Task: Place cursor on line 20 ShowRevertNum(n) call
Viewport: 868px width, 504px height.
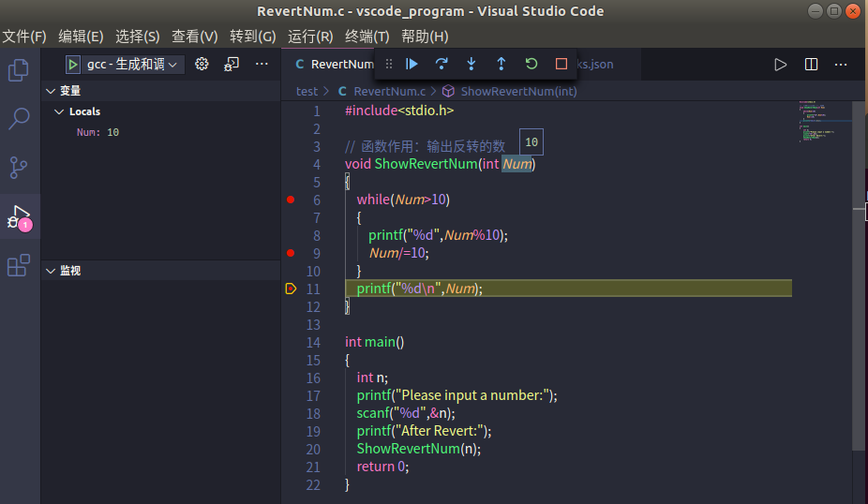Action: click(x=418, y=449)
